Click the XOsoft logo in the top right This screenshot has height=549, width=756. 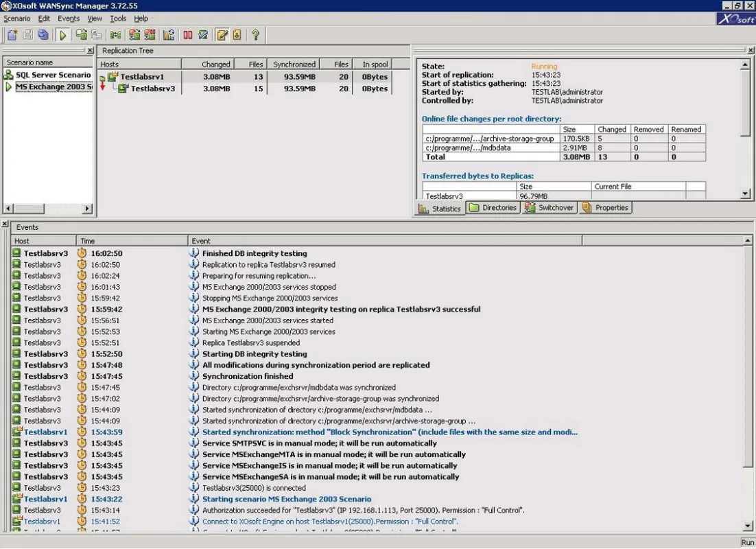click(735, 19)
